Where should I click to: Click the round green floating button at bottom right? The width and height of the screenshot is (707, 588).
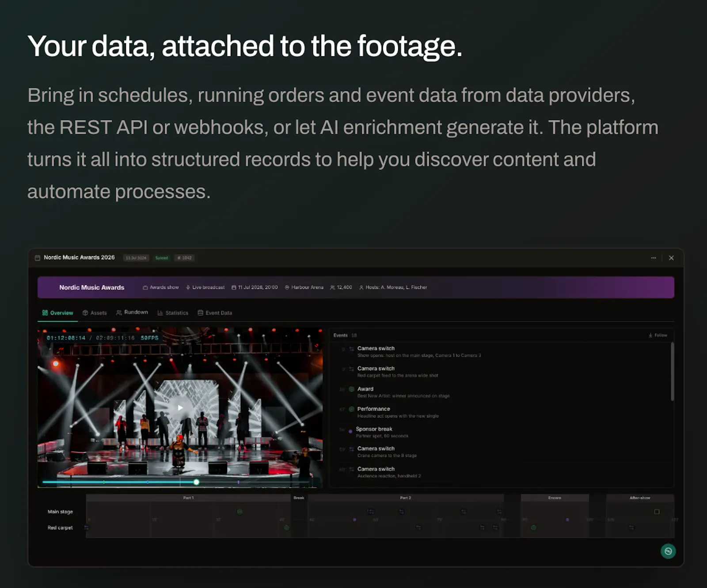pos(668,551)
